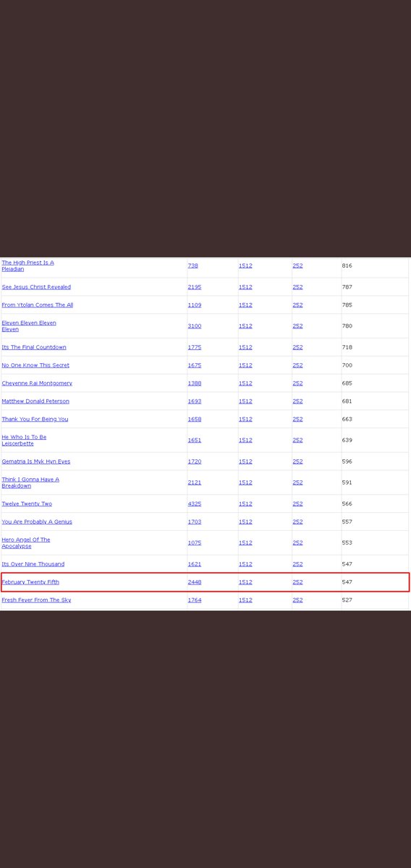411x868 pixels.
Task: Follow the 1388 value link
Action: click(195, 383)
